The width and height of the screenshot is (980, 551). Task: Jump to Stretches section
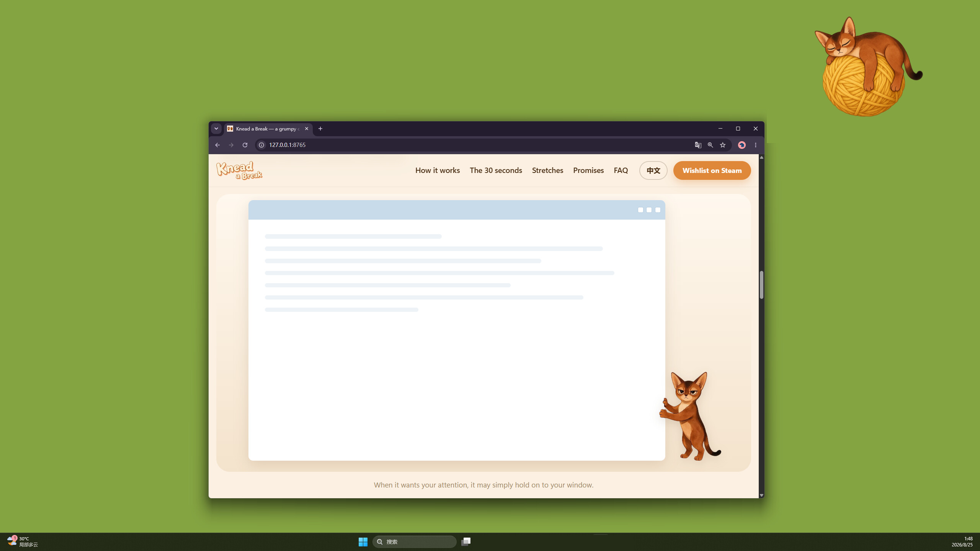click(547, 170)
